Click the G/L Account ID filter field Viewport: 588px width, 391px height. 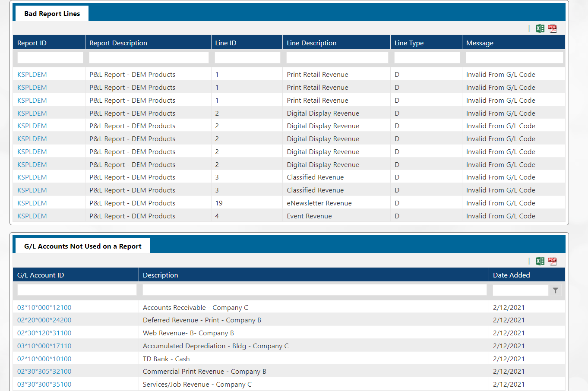coord(77,290)
